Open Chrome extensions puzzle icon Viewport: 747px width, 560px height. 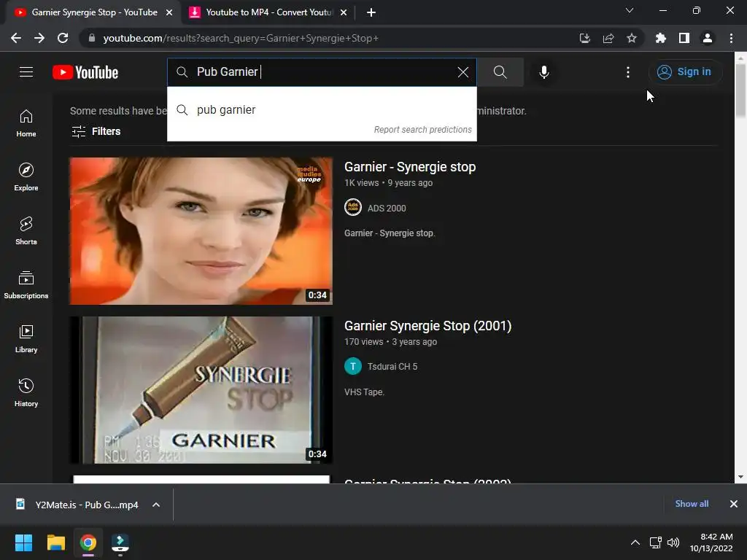pos(661,38)
